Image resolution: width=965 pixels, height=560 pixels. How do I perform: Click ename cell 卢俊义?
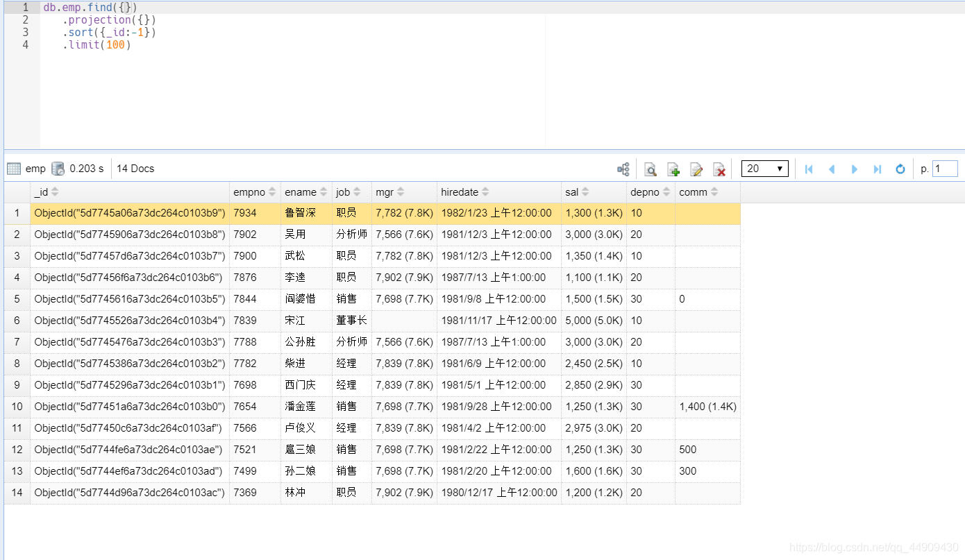307,428
